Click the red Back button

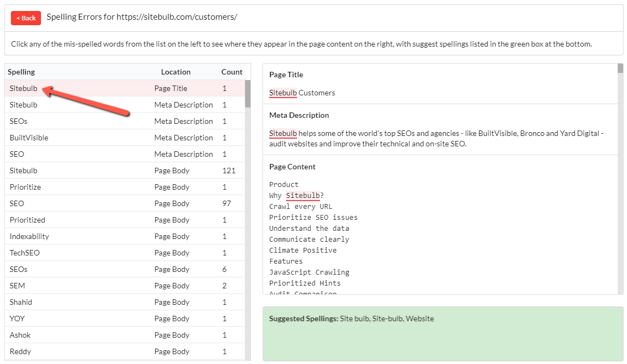[26, 18]
